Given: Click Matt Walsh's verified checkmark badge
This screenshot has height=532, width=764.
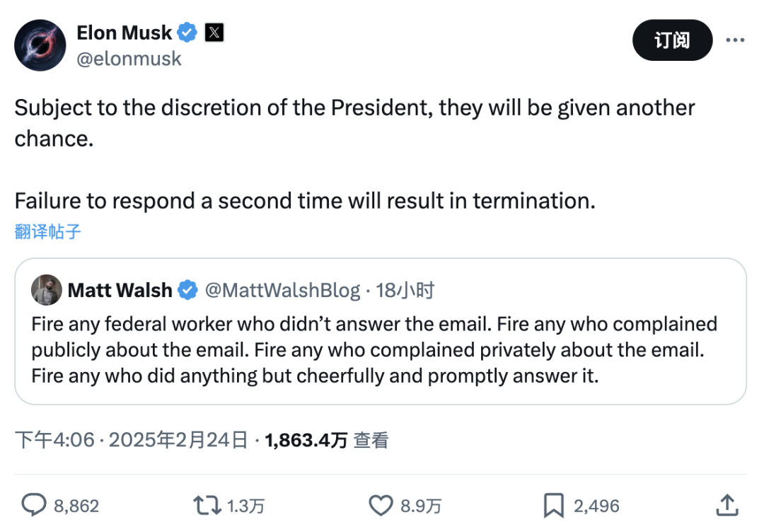Looking at the screenshot, I should click(187, 290).
